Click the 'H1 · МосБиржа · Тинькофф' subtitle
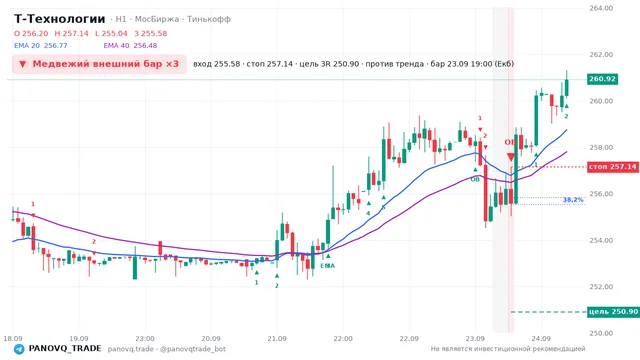This screenshot has height=360, width=640. 173,19
